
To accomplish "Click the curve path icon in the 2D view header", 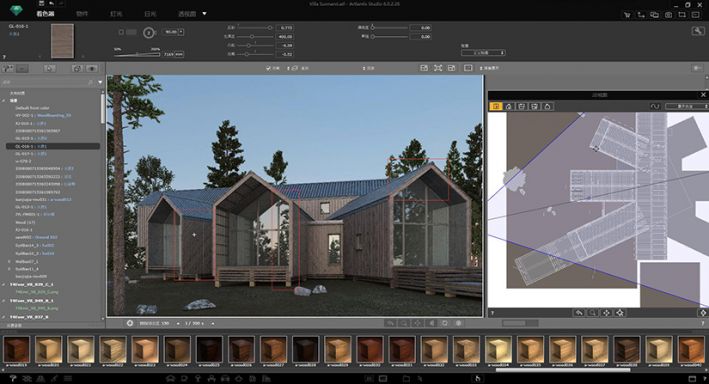I will click(x=655, y=106).
